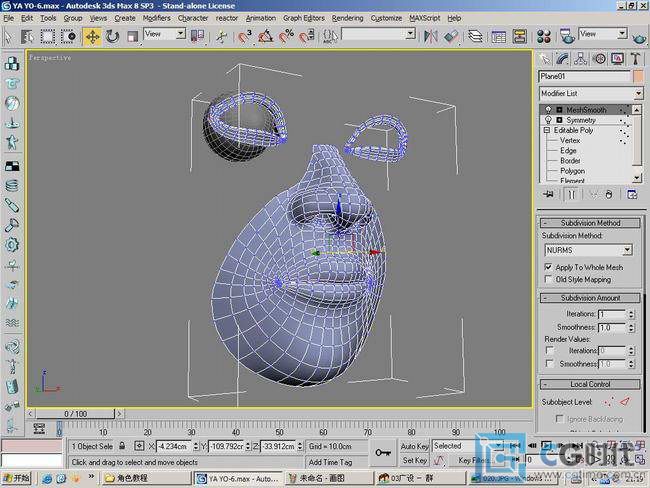Click Configure Modifier Sets icon

[632, 194]
